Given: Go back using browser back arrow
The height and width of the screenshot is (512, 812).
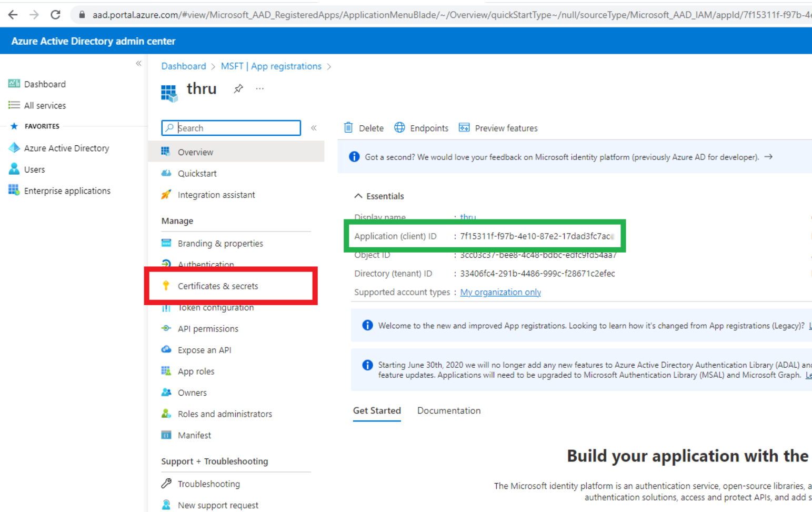Looking at the screenshot, I should click(x=13, y=15).
